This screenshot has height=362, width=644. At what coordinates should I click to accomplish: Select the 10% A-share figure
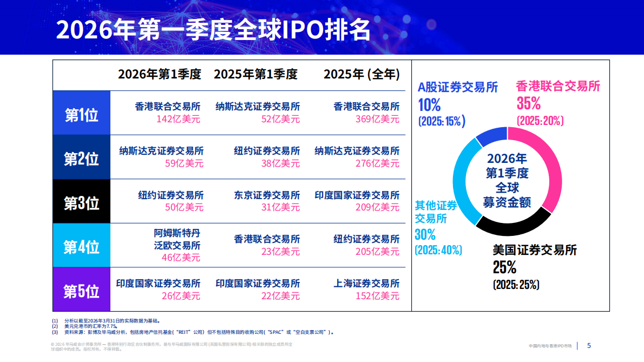tap(429, 105)
